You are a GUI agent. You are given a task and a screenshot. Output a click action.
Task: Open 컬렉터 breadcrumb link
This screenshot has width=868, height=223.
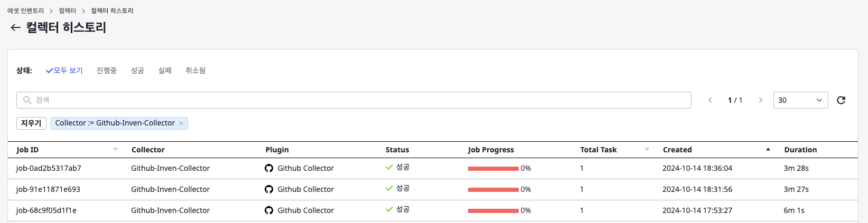(x=68, y=11)
